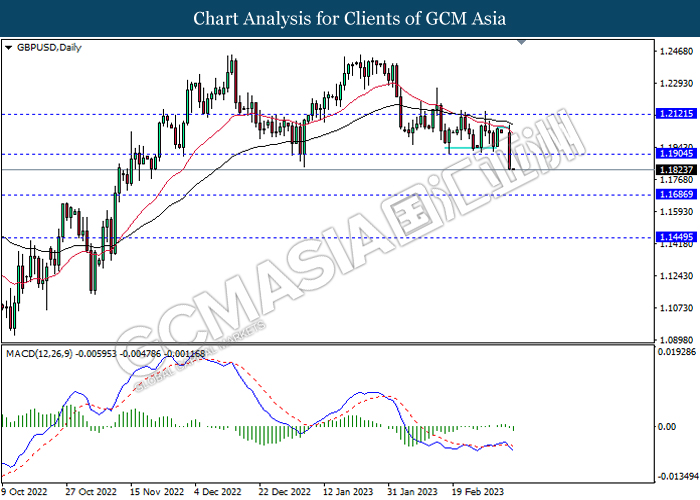Select the 1.14495 support price label
This screenshot has width=700, height=500.
point(676,237)
